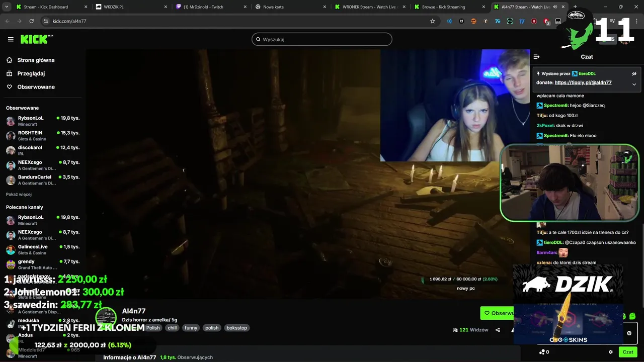This screenshot has height=362, width=644.
Task: Reload the page
Action: point(32,21)
